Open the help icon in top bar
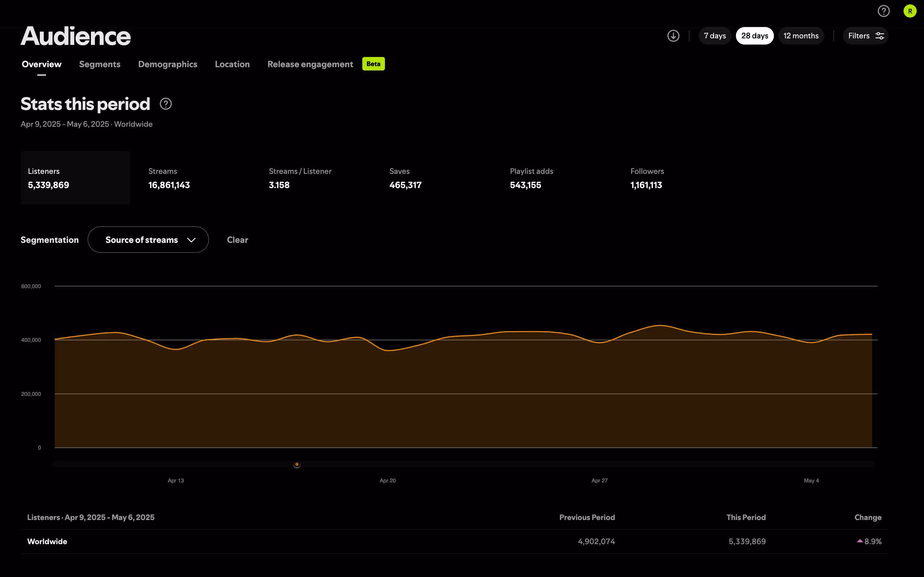This screenshot has width=924, height=577. click(x=883, y=11)
